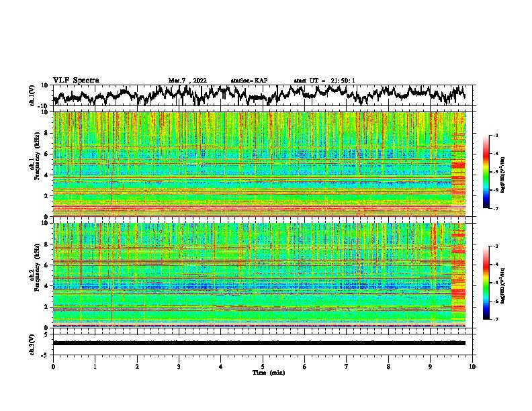
Task: Click the ch.1 voltage waveform trace panel
Action: pos(264,95)
